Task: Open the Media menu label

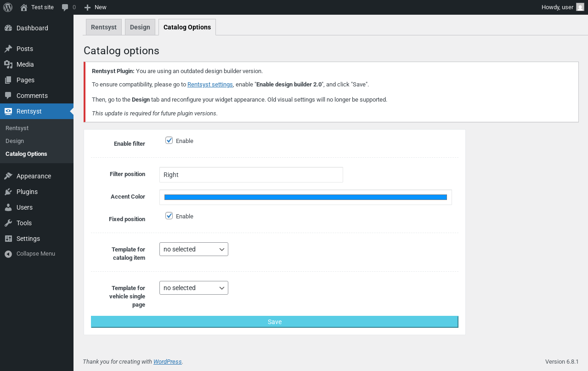Action: 25,64
